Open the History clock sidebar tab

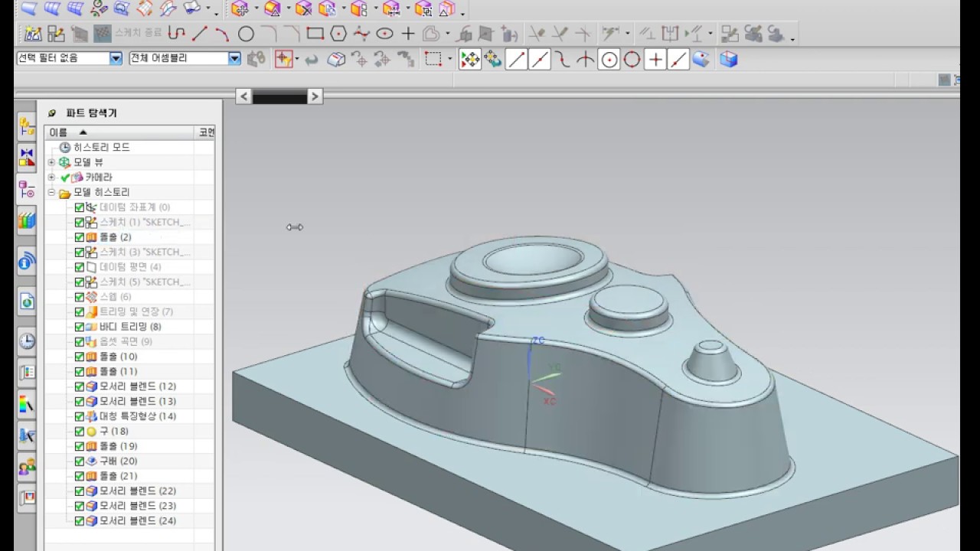click(x=27, y=341)
